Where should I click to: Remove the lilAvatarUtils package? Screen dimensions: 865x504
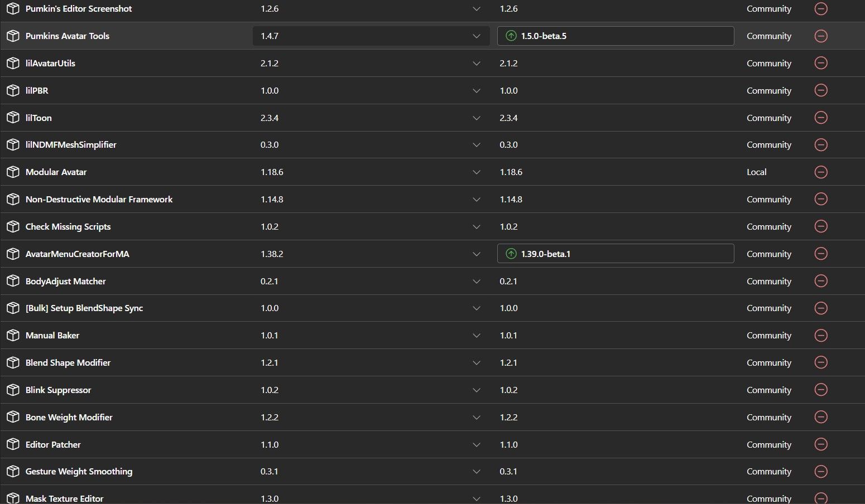tap(821, 63)
